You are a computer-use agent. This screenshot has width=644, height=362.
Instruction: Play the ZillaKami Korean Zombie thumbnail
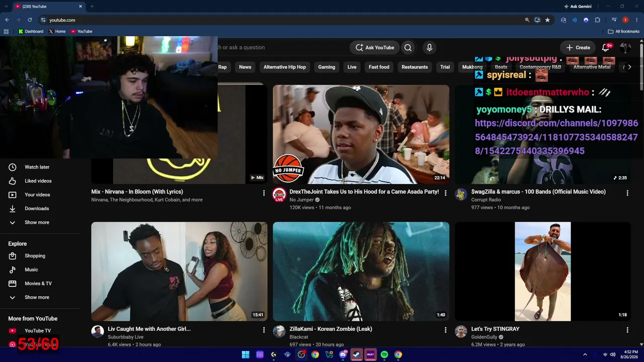(361, 271)
